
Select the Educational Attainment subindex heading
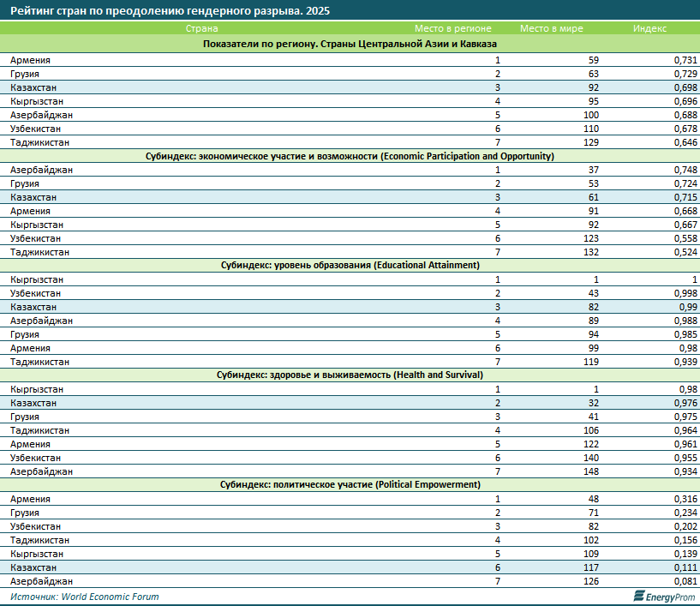pyautogui.click(x=350, y=266)
